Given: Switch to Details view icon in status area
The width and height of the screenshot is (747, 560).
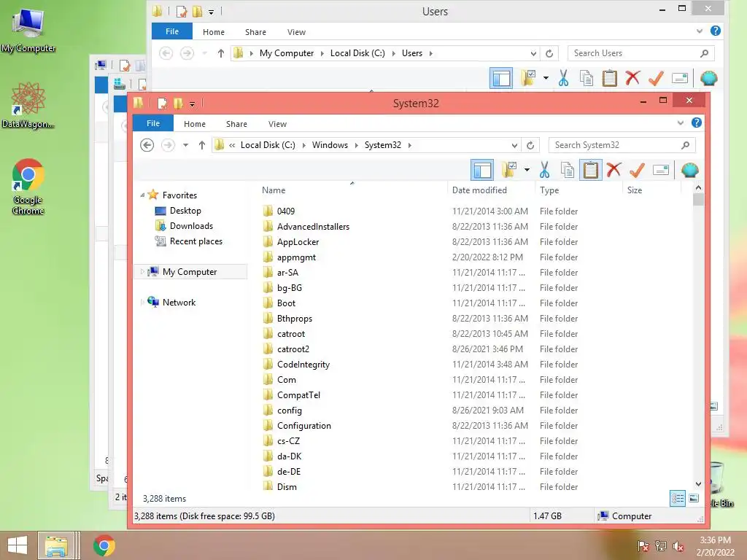Looking at the screenshot, I should click(x=678, y=499).
